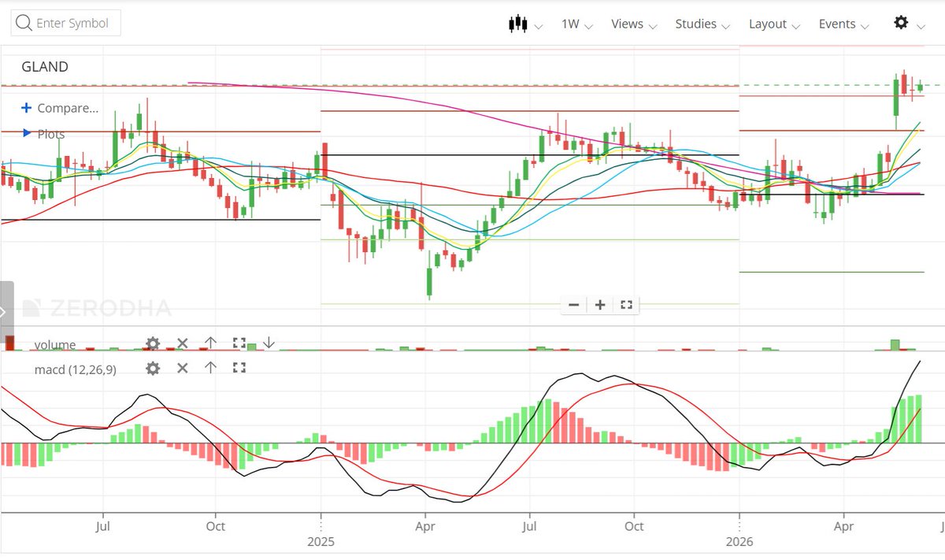
Task: Move the volume panel up
Action: pyautogui.click(x=210, y=343)
